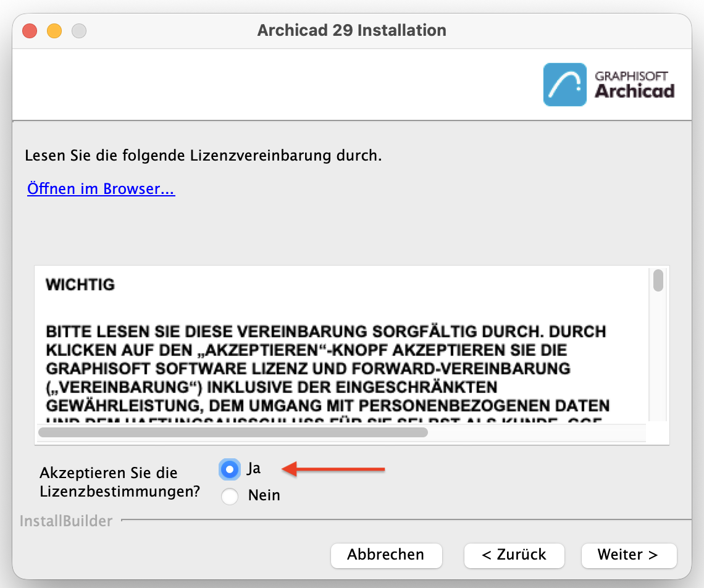Image resolution: width=704 pixels, height=588 pixels.
Task: Click the InstallBuilder label
Action: tap(66, 521)
